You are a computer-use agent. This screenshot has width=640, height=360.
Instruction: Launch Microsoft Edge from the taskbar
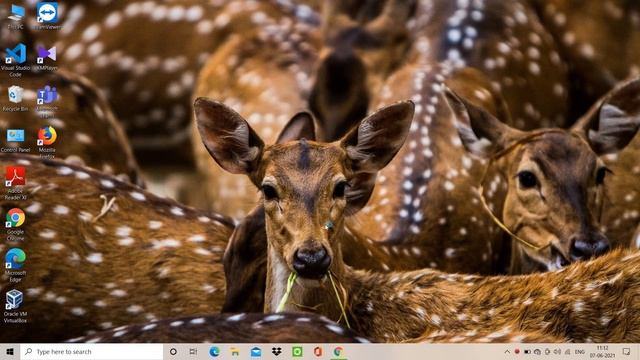(214, 352)
